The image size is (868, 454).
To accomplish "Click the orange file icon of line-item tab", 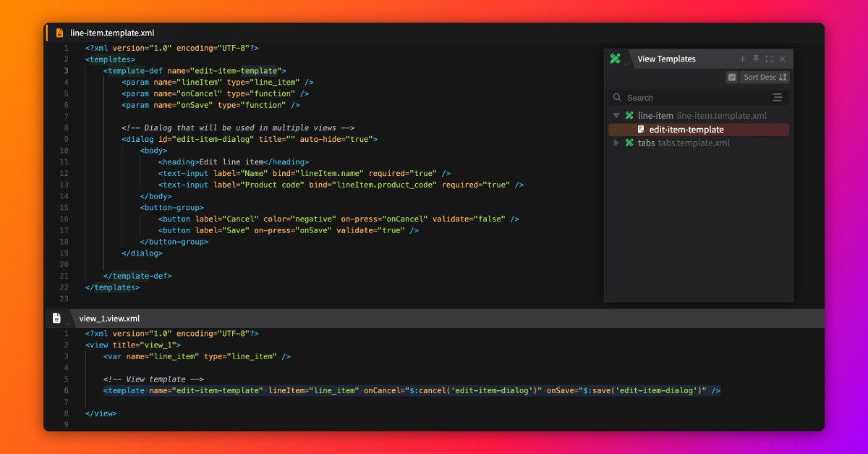I will (59, 33).
